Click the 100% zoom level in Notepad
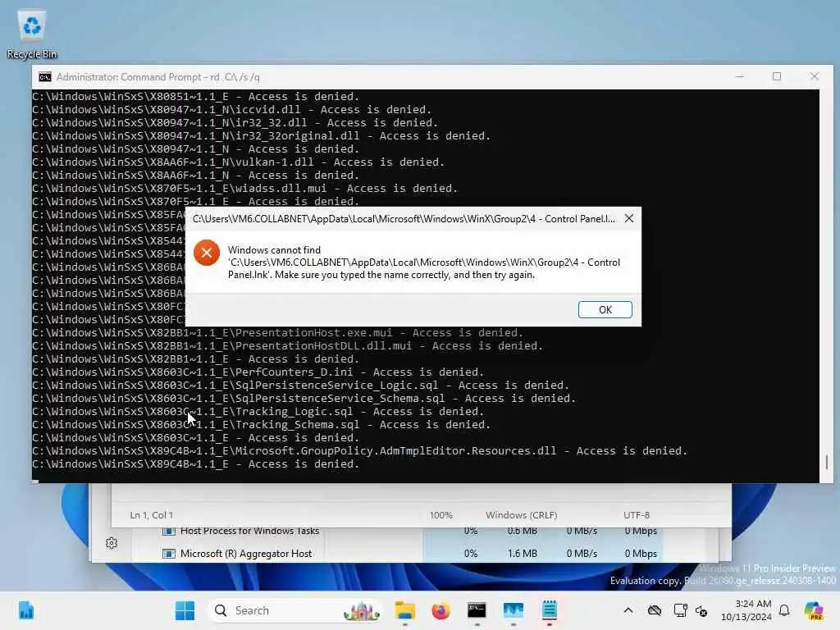The image size is (840, 630). [441, 515]
